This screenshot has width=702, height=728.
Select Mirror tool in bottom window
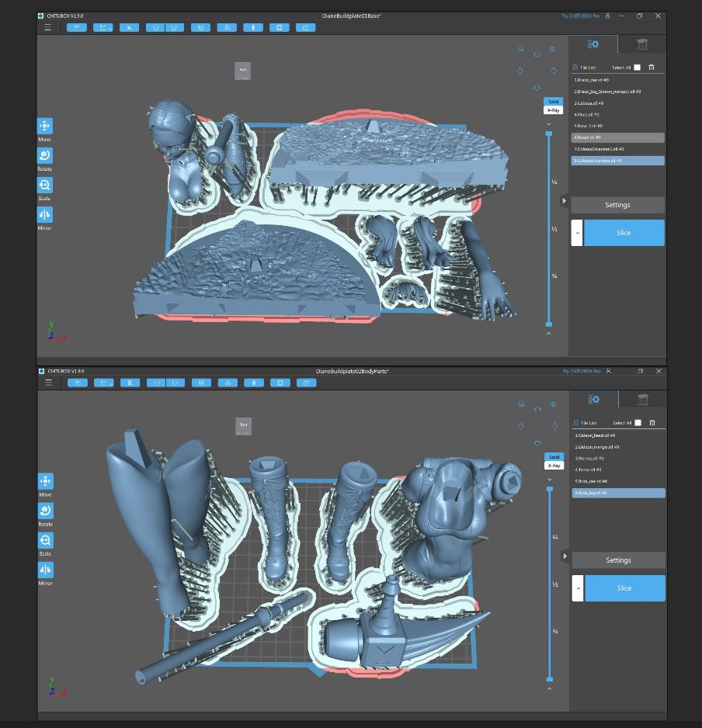tap(46, 570)
